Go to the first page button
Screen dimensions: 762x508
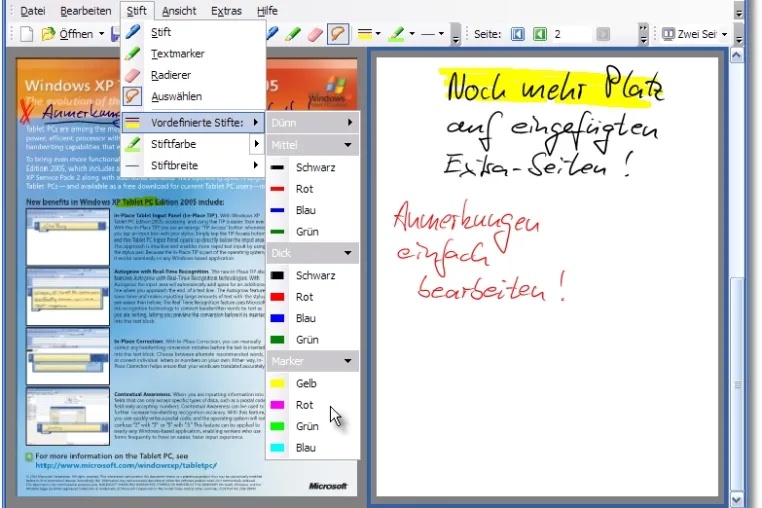[x=518, y=34]
